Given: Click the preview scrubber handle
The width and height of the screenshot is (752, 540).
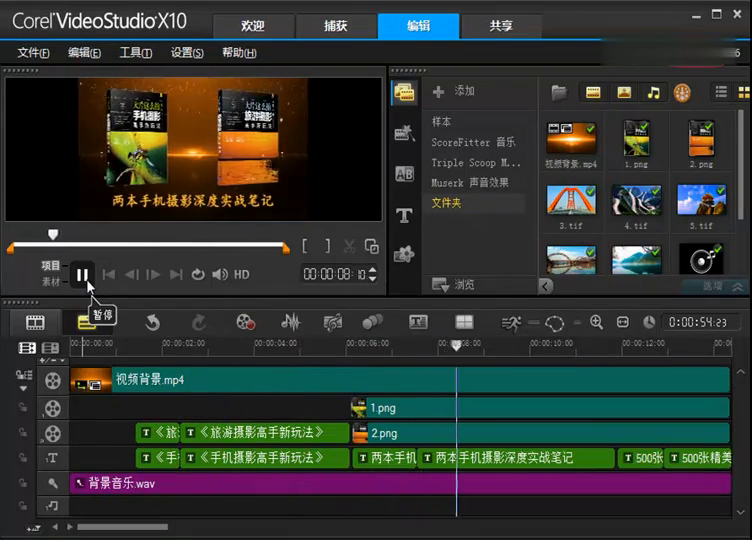Looking at the screenshot, I should coord(53,234).
